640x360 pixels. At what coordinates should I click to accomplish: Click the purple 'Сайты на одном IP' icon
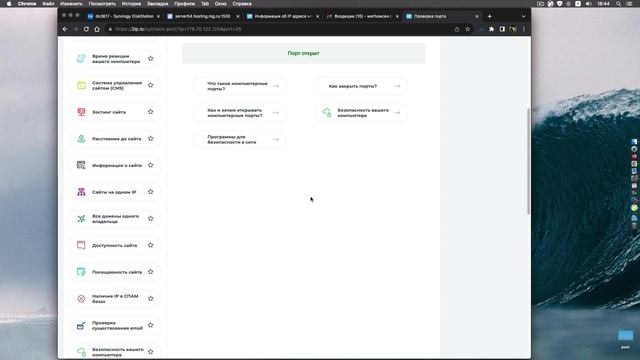81,192
